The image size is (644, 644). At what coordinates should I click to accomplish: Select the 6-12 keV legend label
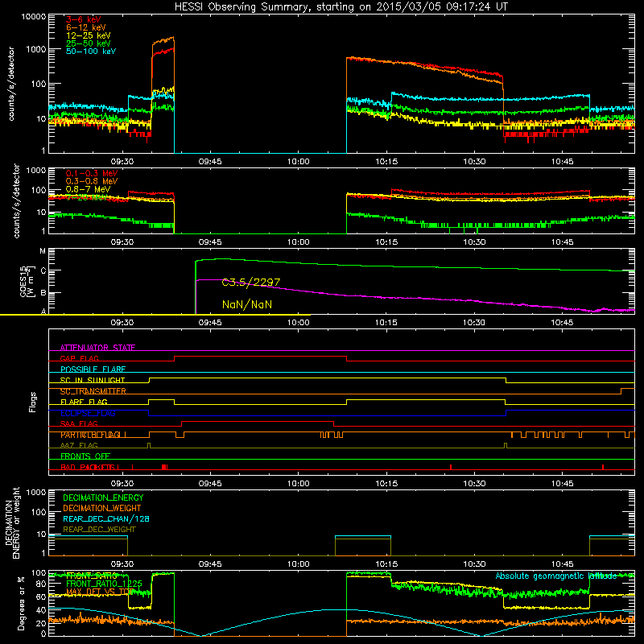[x=86, y=27]
